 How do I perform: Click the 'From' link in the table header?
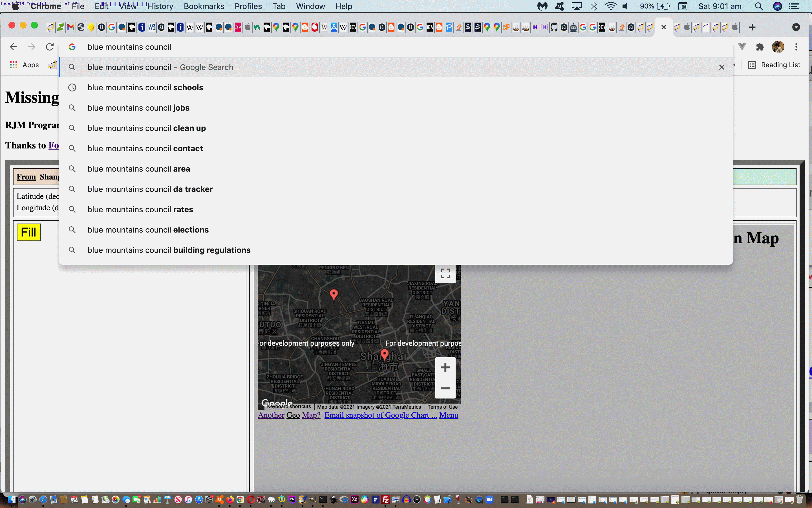(x=26, y=177)
